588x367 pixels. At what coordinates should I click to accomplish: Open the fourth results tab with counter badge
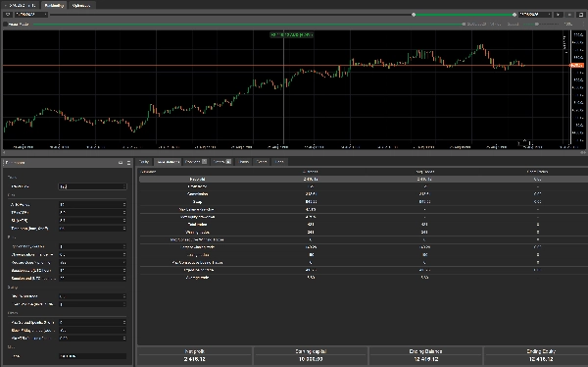[222, 162]
